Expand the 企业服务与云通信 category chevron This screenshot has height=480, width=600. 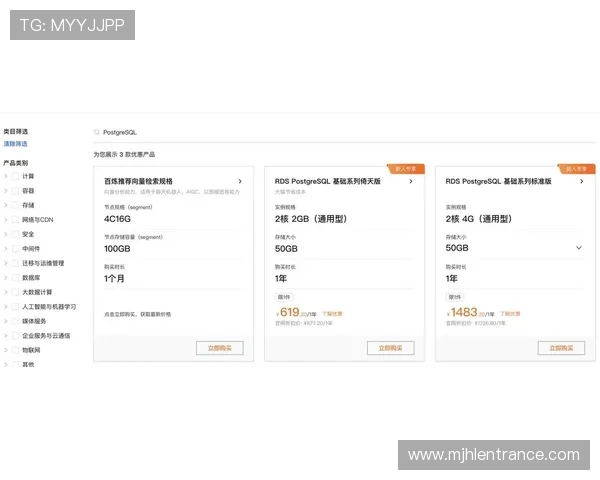(x=5, y=336)
